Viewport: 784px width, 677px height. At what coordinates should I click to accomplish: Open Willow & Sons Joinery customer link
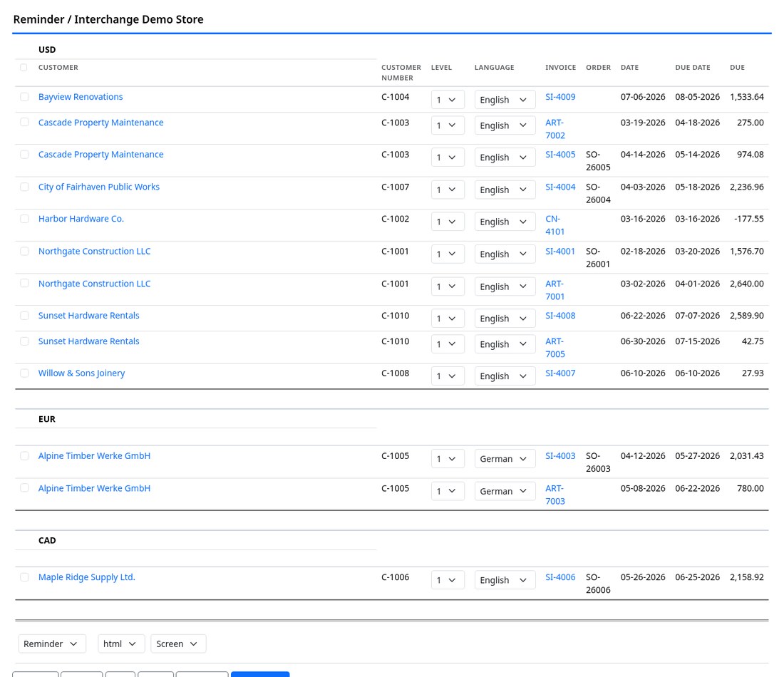(x=81, y=373)
